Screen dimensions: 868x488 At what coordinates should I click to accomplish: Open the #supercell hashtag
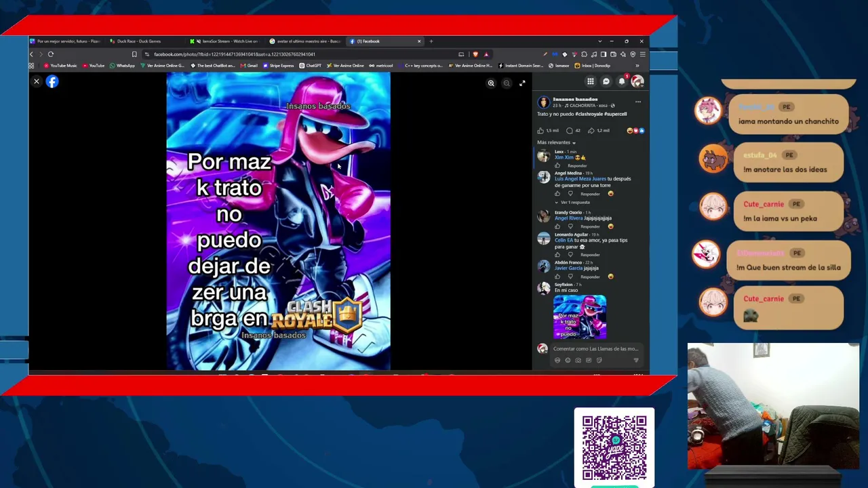click(615, 114)
